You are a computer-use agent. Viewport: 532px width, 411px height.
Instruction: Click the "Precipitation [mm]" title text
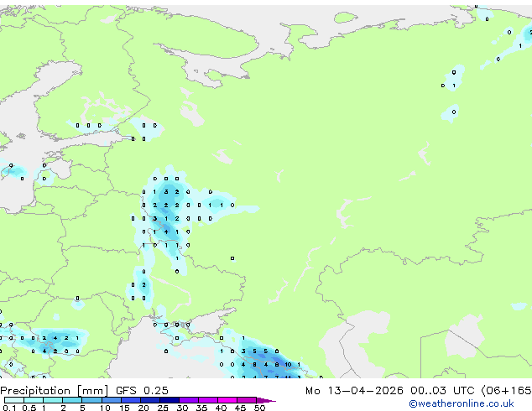(55, 391)
